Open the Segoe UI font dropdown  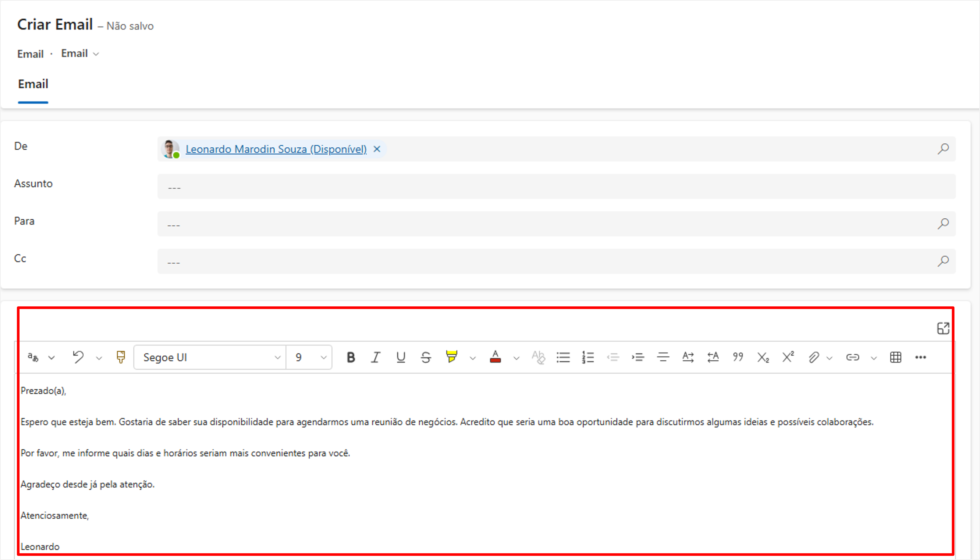coord(210,357)
